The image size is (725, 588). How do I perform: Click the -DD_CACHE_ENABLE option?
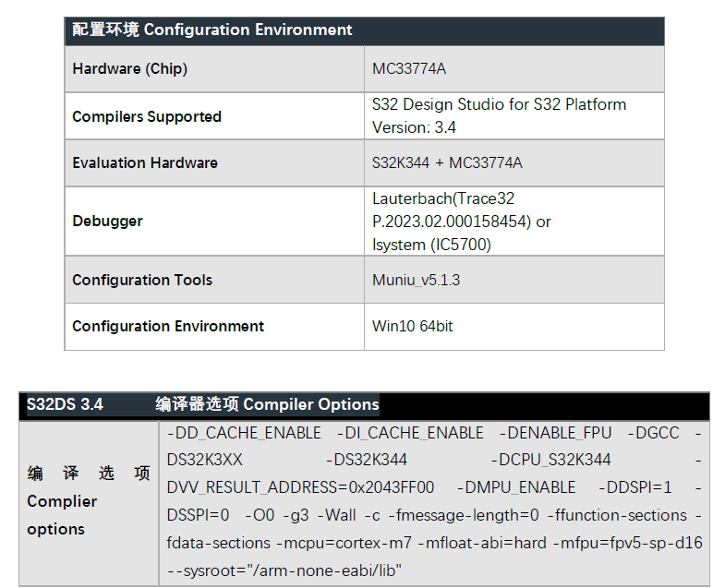point(244,433)
